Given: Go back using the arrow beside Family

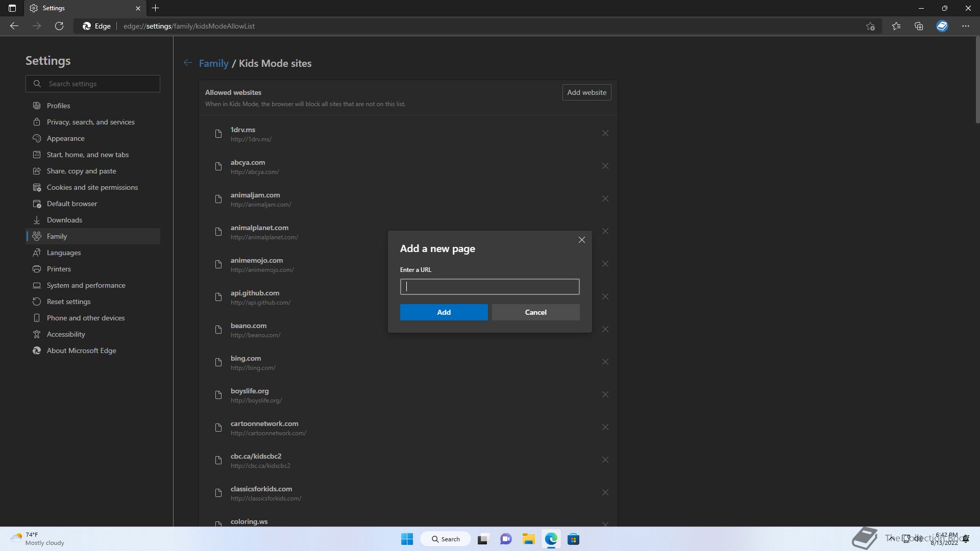Looking at the screenshot, I should point(188,63).
